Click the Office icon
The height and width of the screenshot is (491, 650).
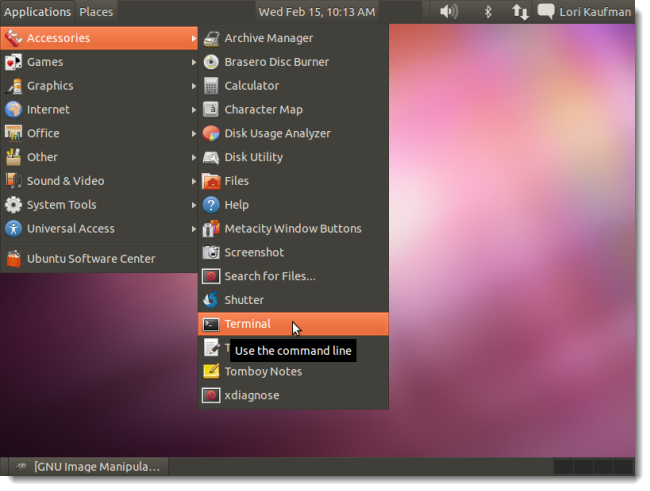[x=14, y=134]
